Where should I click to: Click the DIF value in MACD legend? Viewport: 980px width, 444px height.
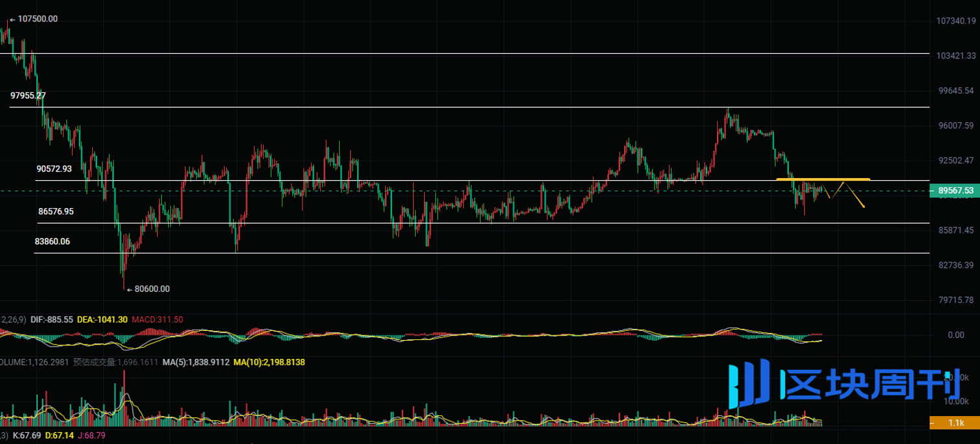[51, 320]
